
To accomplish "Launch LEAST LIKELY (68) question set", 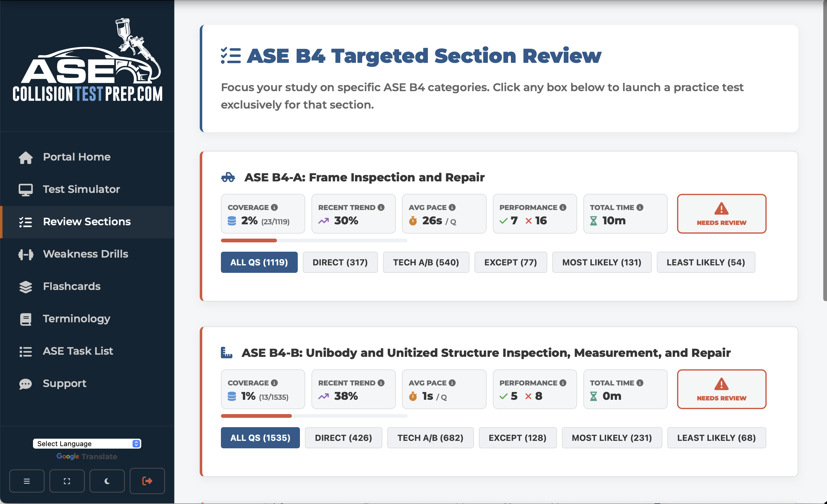I will pos(717,438).
